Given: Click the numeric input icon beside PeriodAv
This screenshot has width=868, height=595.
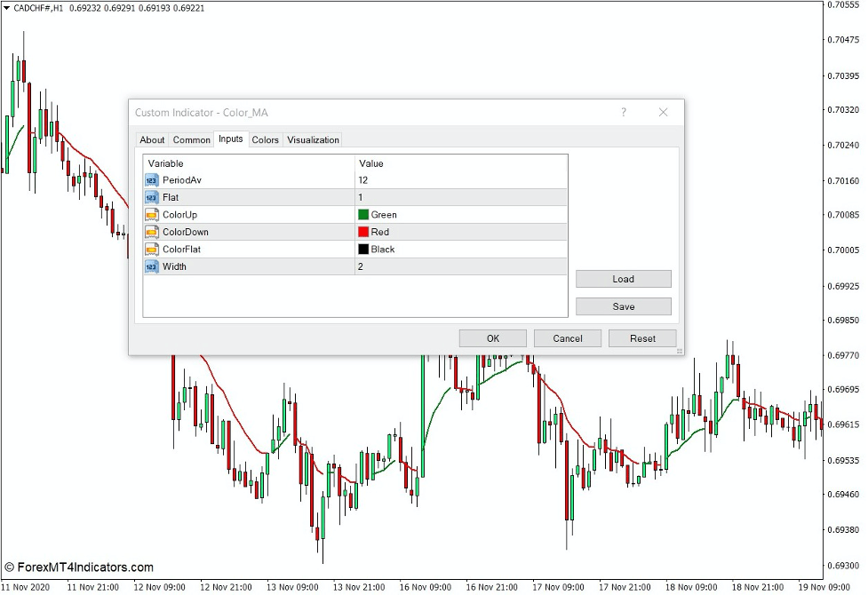Looking at the screenshot, I should point(150,179).
